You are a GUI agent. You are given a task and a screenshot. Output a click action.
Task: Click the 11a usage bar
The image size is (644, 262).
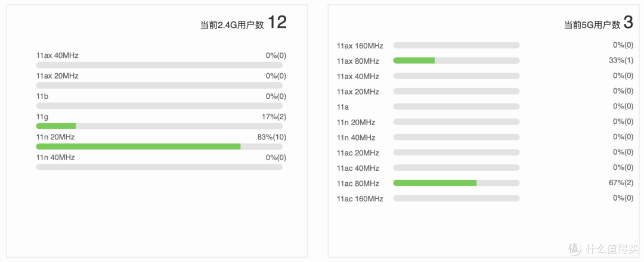click(456, 107)
